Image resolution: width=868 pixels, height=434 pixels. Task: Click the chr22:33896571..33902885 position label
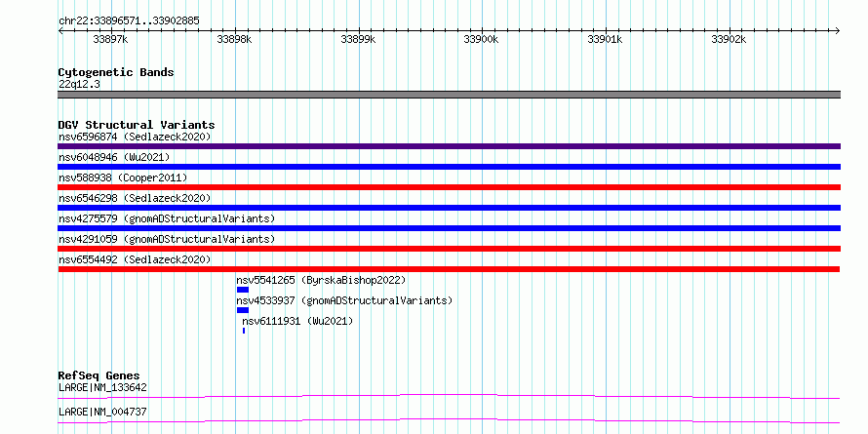[x=129, y=21]
